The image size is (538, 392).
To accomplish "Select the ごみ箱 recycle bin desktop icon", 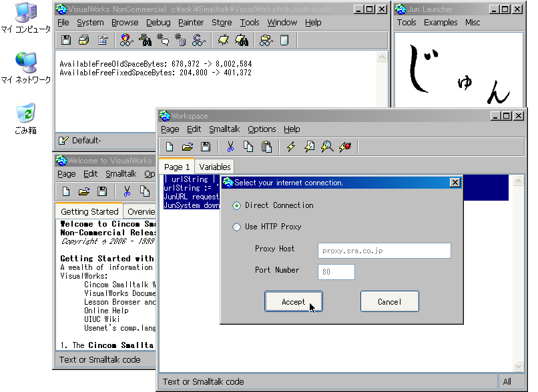I will click(26, 119).
